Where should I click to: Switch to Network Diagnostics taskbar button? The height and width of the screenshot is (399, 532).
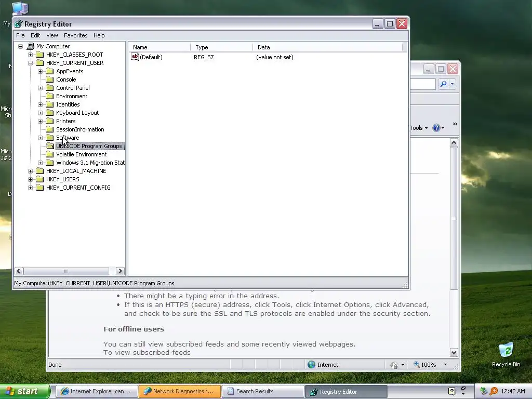[x=179, y=391]
